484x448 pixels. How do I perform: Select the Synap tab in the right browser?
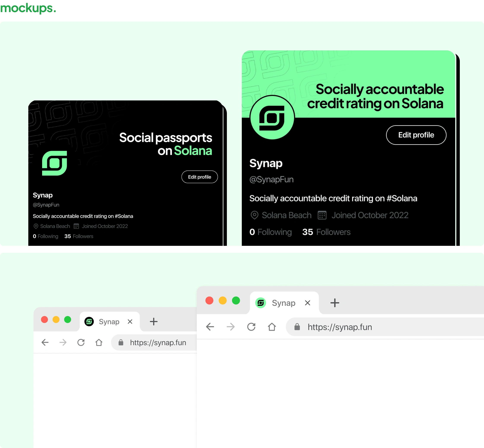[x=284, y=303]
